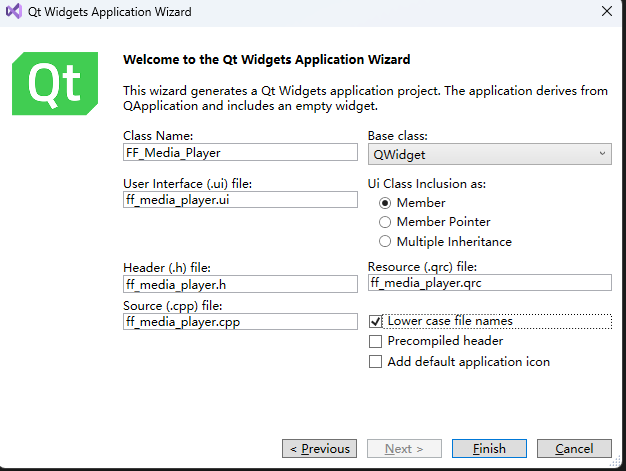The height and width of the screenshot is (471, 626).
Task: Select the Member Pointer radio option
Action: click(x=385, y=222)
